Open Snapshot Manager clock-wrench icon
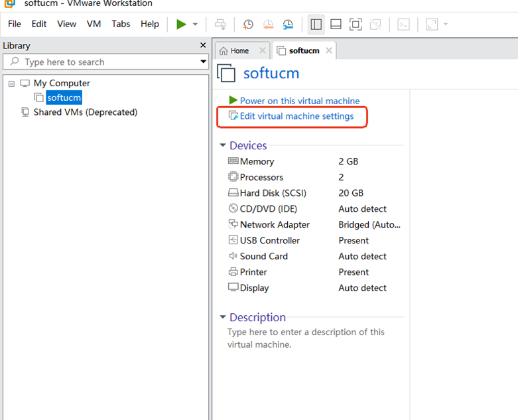The height and width of the screenshot is (420, 518). [288, 24]
